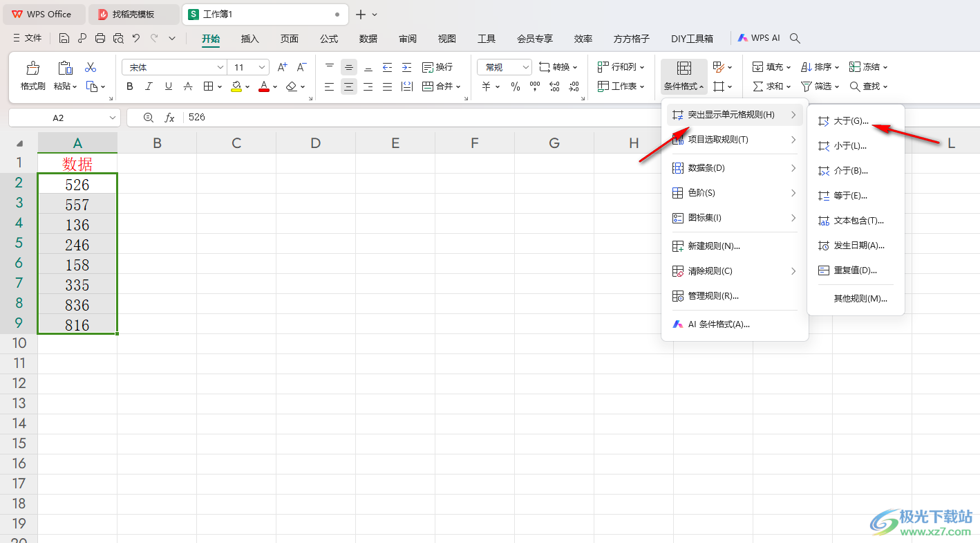Click the decrease indent icon

click(388, 67)
